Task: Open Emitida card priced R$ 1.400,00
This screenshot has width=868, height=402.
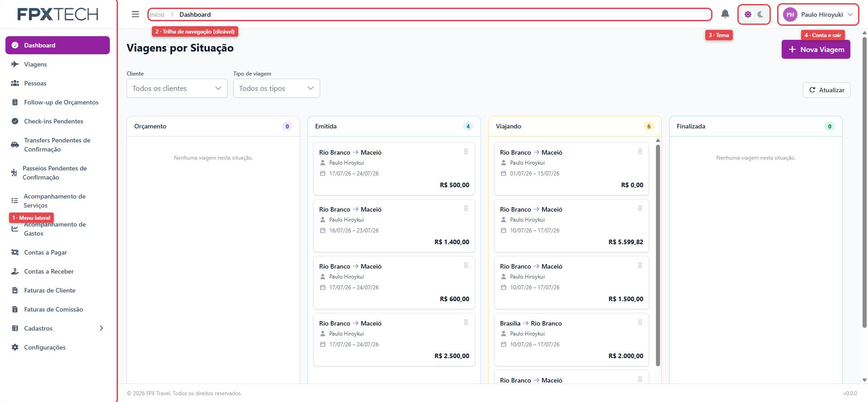Action: pos(394,226)
